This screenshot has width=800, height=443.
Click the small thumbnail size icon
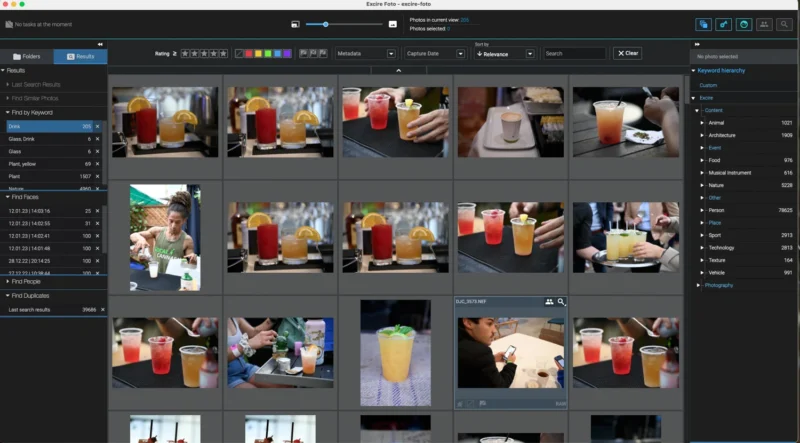pyautogui.click(x=295, y=24)
